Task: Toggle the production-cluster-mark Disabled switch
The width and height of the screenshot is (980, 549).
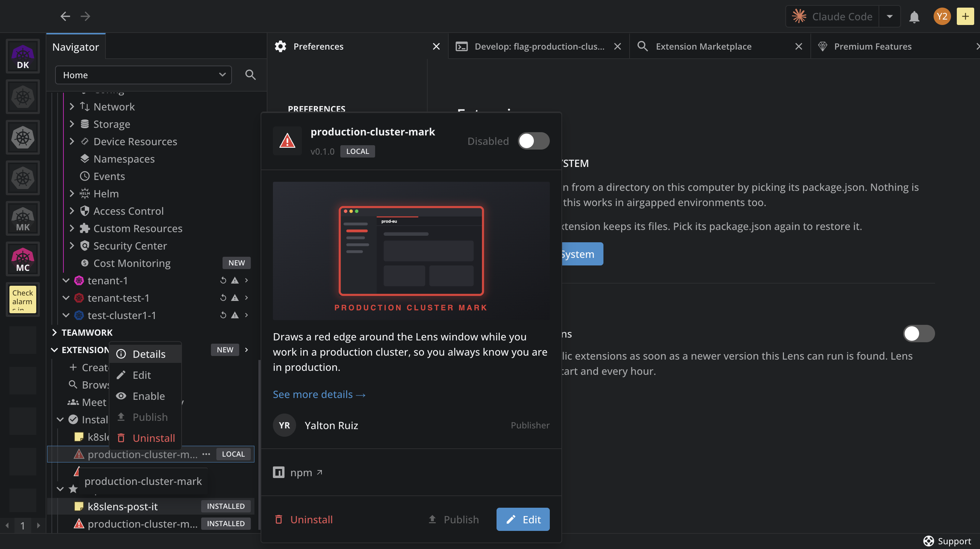Action: 533,141
